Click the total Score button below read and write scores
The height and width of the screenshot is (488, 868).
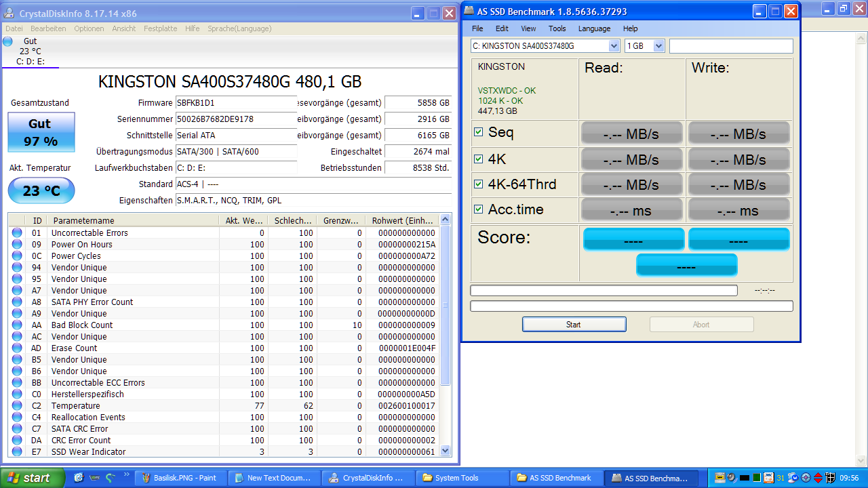tap(686, 265)
